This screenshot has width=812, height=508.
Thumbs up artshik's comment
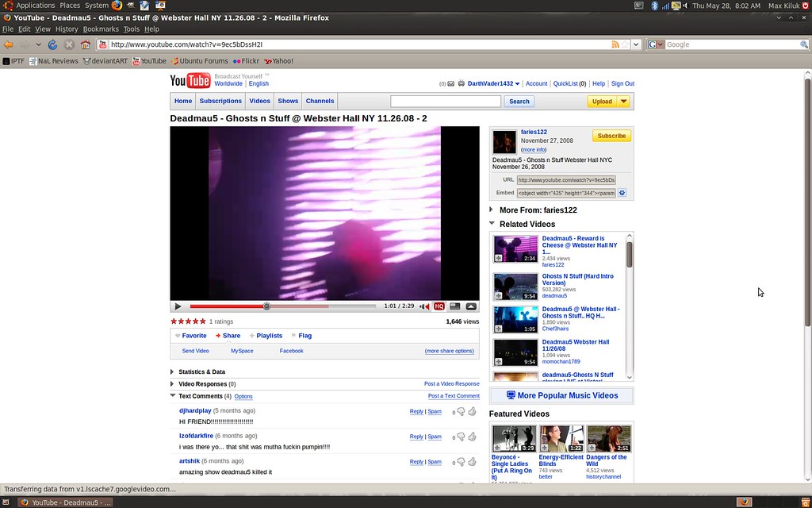473,462
